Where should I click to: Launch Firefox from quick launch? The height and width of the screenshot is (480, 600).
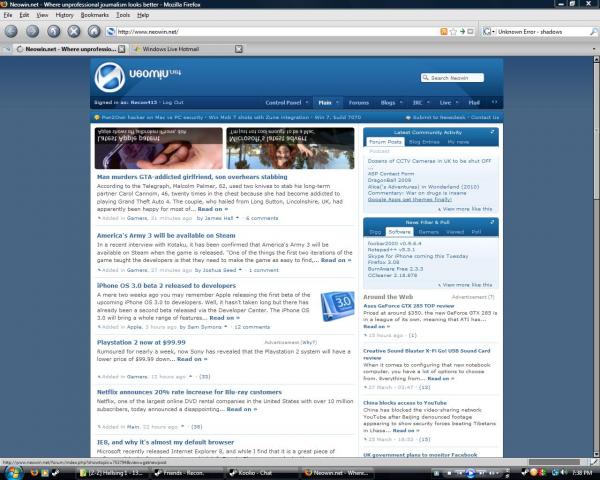tap(34, 473)
